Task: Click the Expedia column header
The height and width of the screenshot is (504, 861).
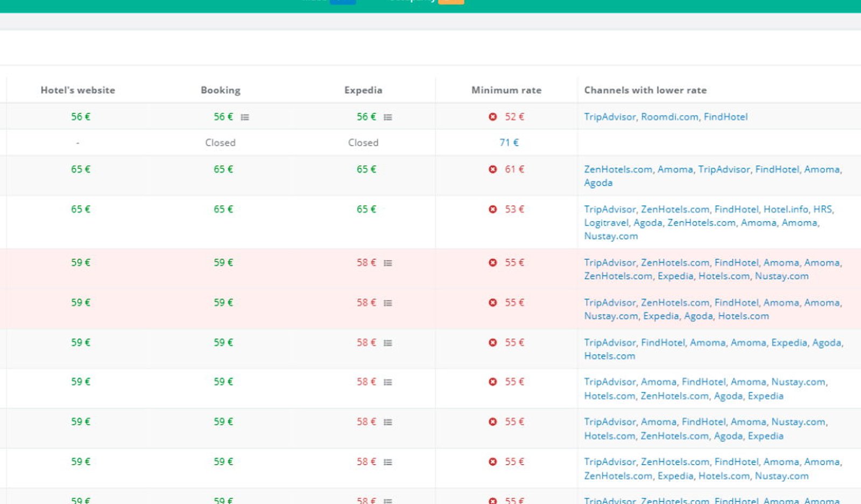Action: coord(363,90)
